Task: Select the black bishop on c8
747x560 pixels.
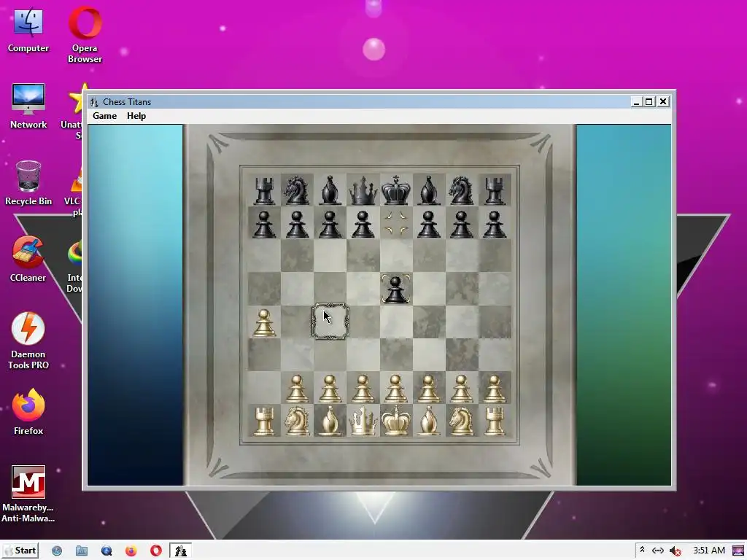Action: 330,190
